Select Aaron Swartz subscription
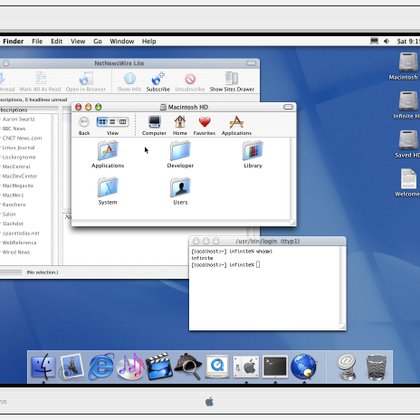420x420 pixels. [19, 119]
